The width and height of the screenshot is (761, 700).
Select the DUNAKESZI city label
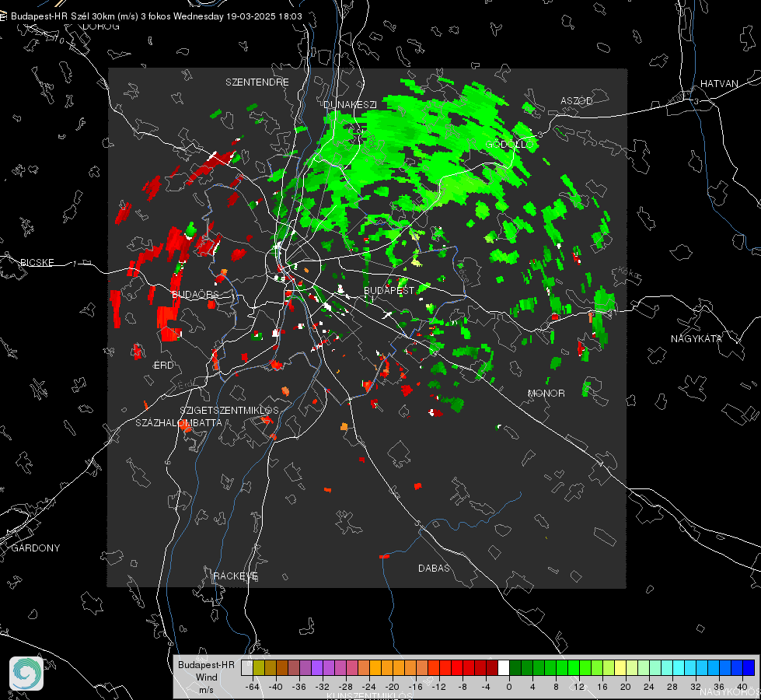pos(350,104)
